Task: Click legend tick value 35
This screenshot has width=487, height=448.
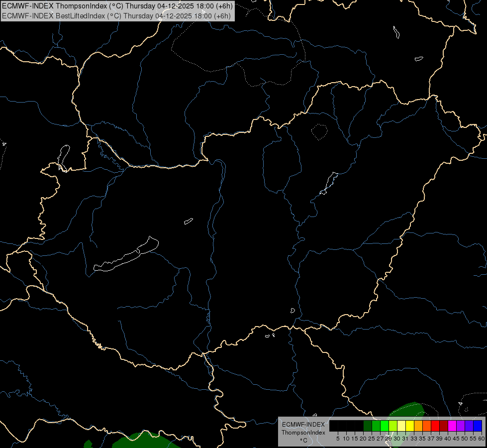Action: [422, 439]
